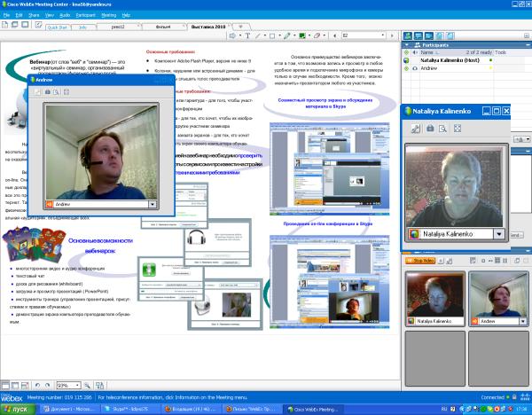532x415 pixels.
Task: Switch to the Выставка 2010 tab
Action: (x=208, y=27)
